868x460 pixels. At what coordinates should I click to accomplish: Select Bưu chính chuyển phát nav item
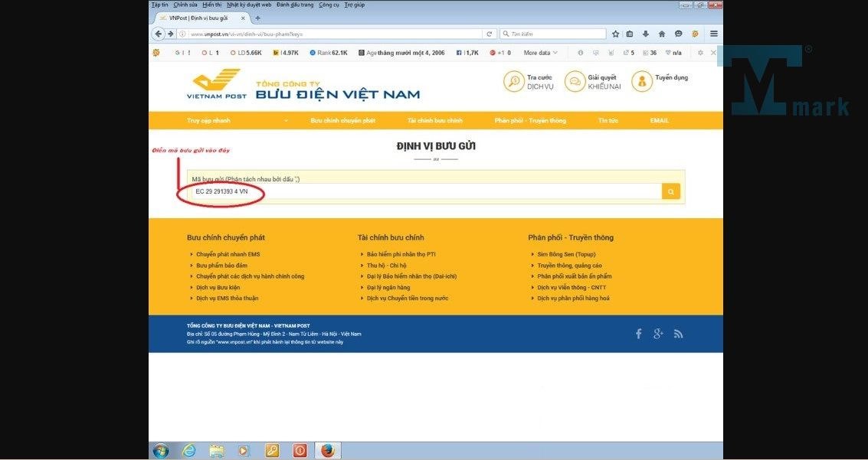[x=342, y=121]
